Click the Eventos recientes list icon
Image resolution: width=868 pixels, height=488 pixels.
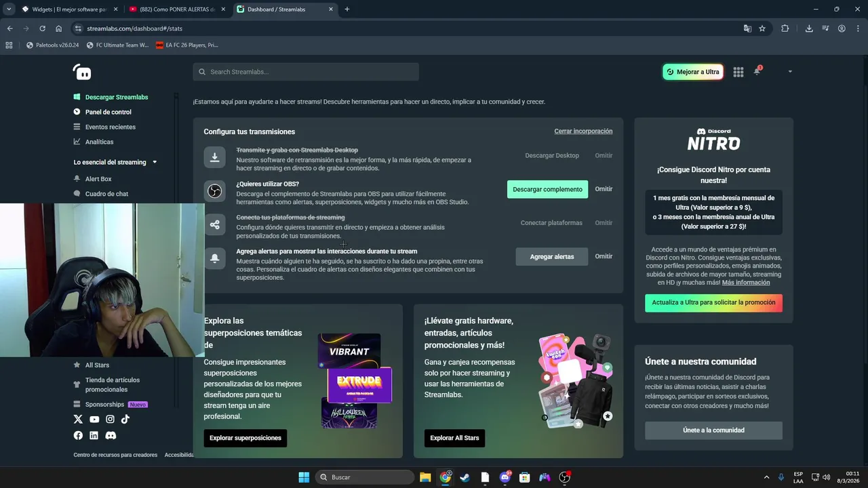77,127
